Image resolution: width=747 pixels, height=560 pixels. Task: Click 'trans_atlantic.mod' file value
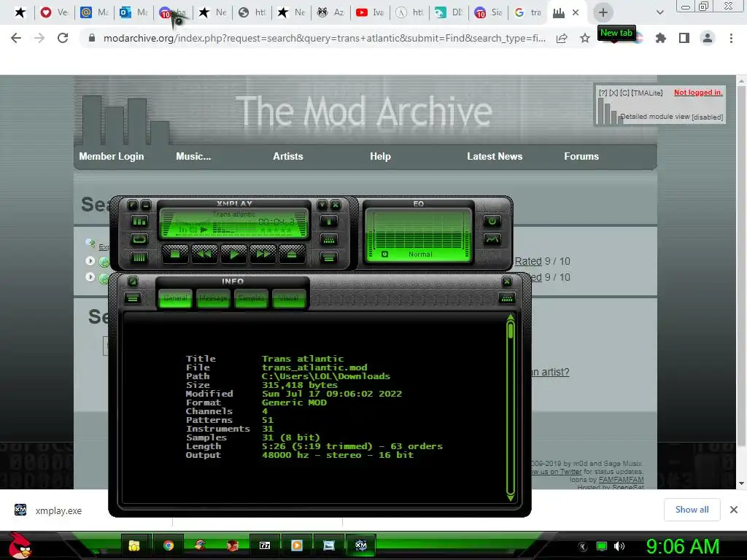314,367
